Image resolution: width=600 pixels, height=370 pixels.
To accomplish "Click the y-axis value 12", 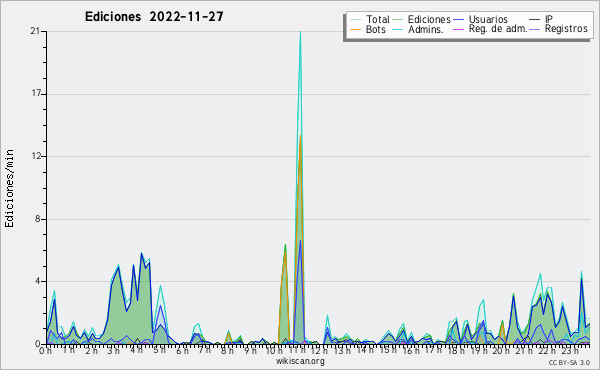I will (x=36, y=156).
